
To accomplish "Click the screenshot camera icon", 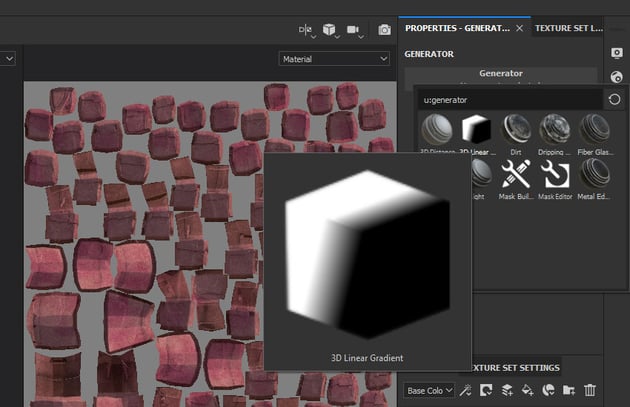I will click(384, 30).
